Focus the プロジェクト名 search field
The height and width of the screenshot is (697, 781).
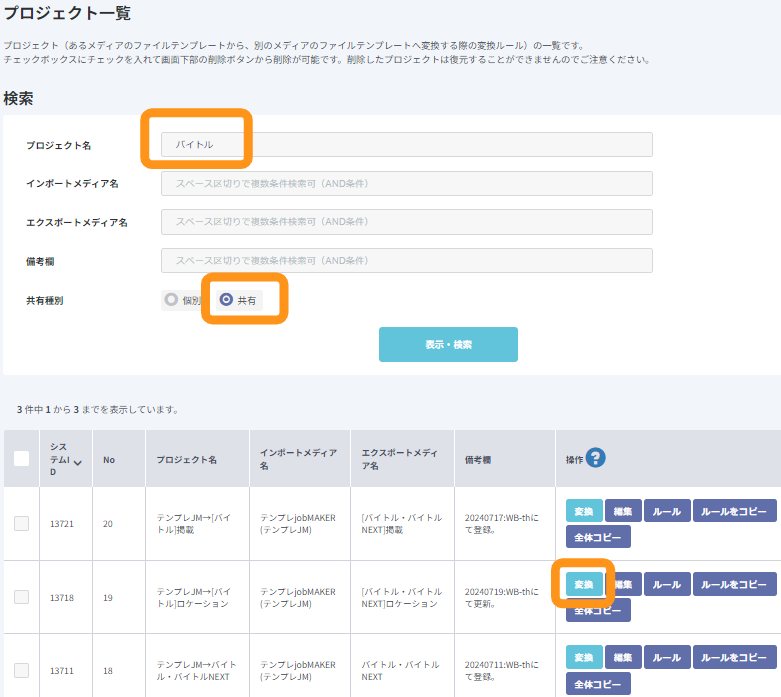pos(406,144)
